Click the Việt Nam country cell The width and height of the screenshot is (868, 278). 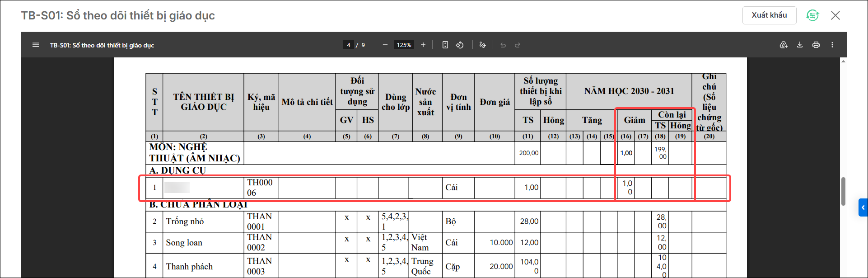(x=425, y=242)
